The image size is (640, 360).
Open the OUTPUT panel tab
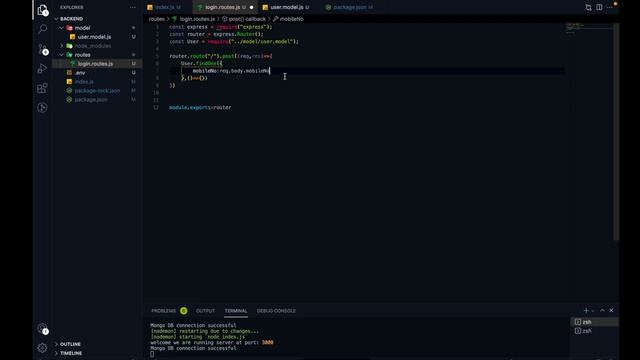point(205,311)
